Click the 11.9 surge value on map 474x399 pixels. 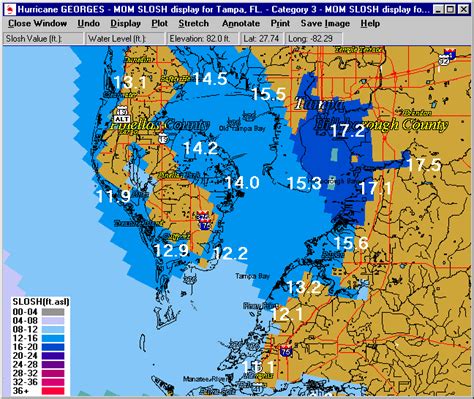113,196
